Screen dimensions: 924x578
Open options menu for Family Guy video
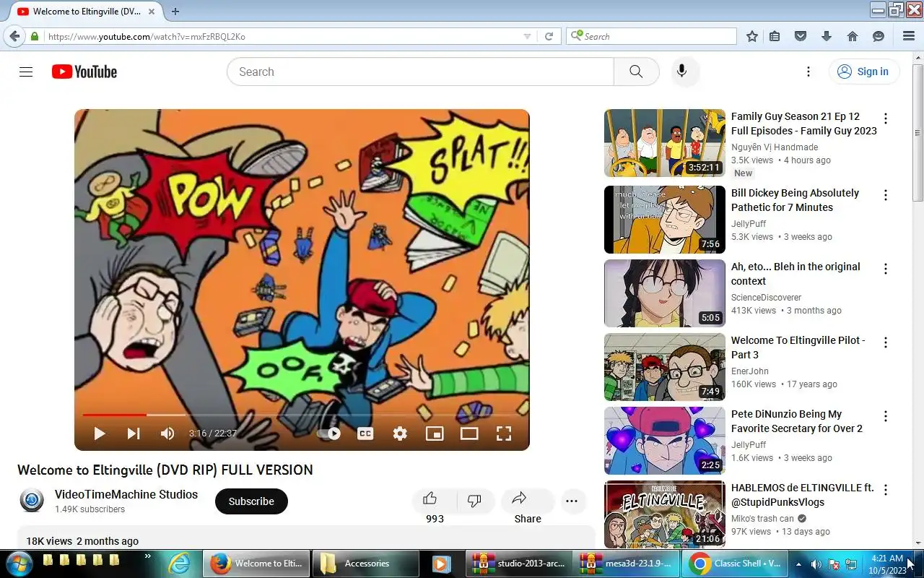(x=886, y=118)
